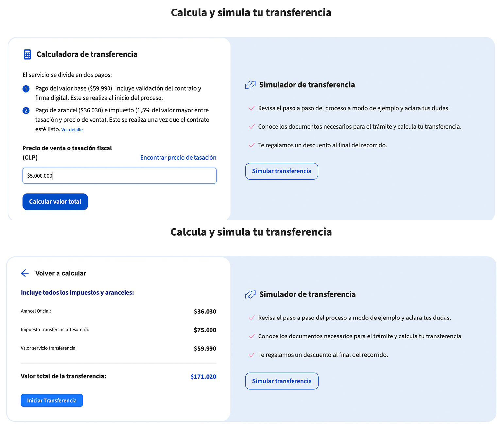Screen dimensions: 504x431
Task: Click the numbered badge "1" for Pago del valor base
Action: [x=26, y=89]
